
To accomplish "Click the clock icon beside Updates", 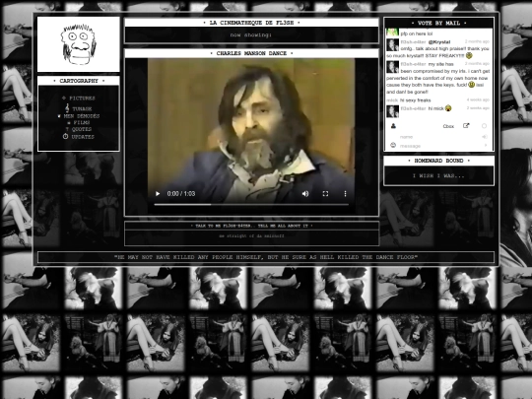I will click(65, 136).
